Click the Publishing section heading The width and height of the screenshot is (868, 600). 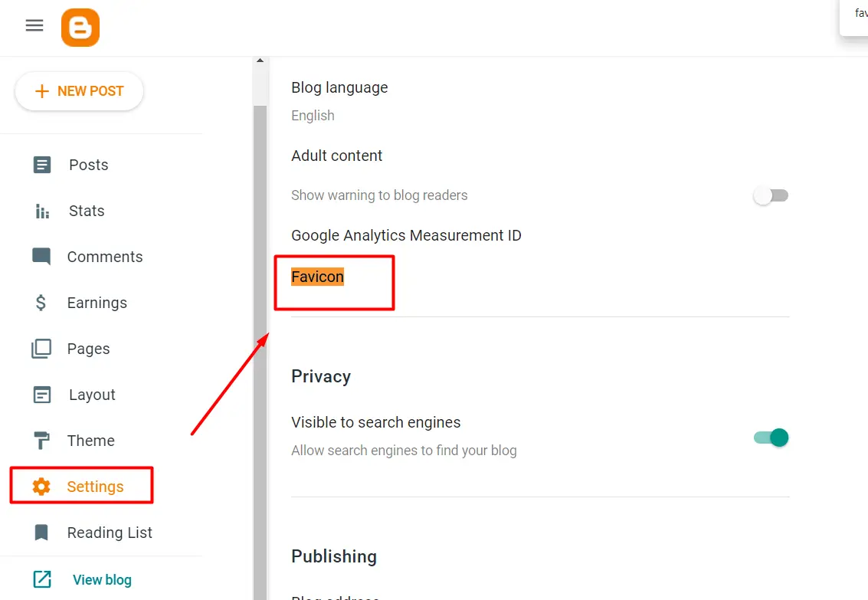(x=334, y=556)
